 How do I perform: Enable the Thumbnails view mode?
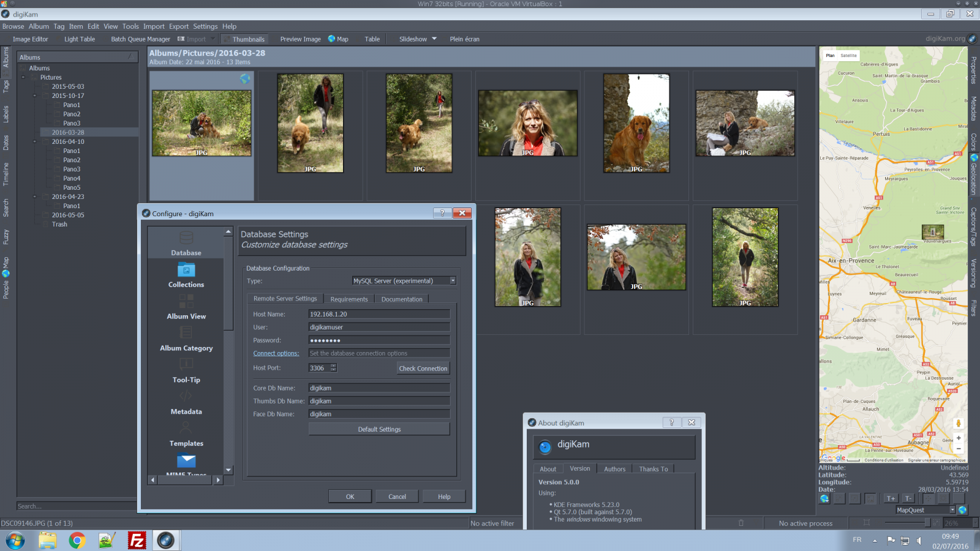tap(244, 39)
